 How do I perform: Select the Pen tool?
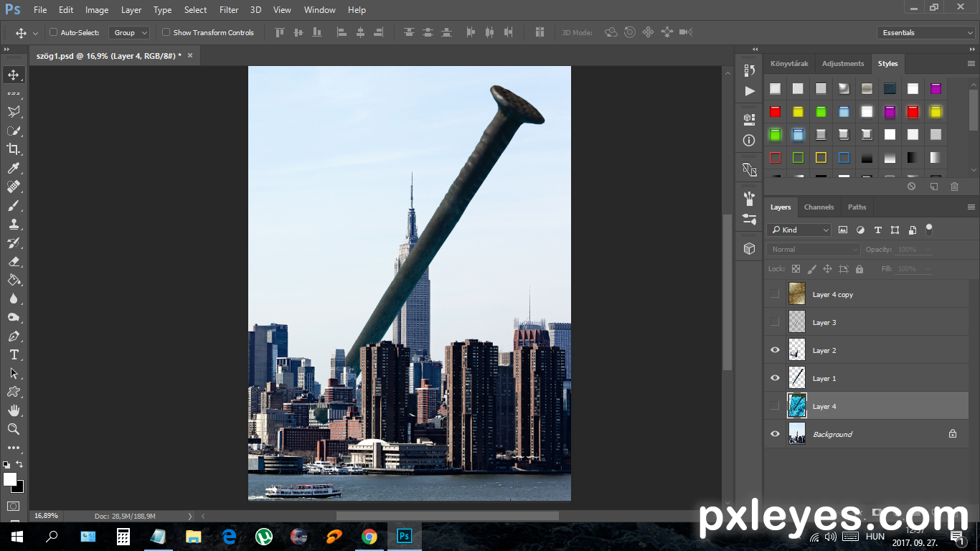pyautogui.click(x=13, y=336)
